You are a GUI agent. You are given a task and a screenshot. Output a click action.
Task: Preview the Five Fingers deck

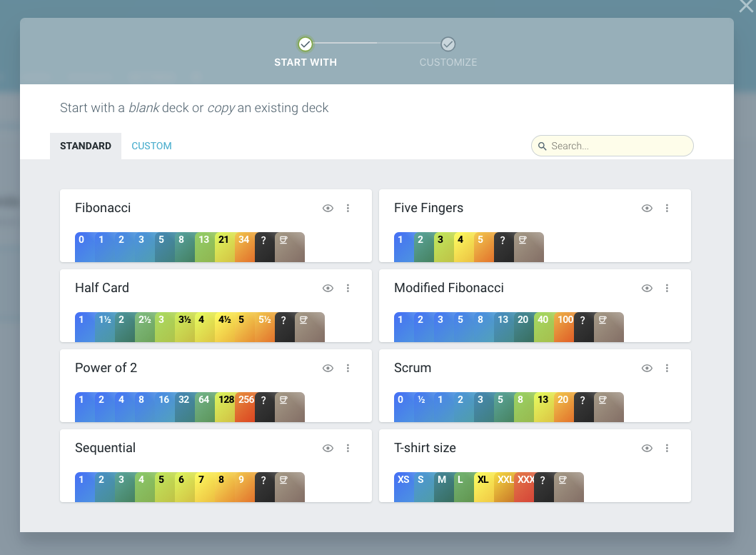point(647,208)
